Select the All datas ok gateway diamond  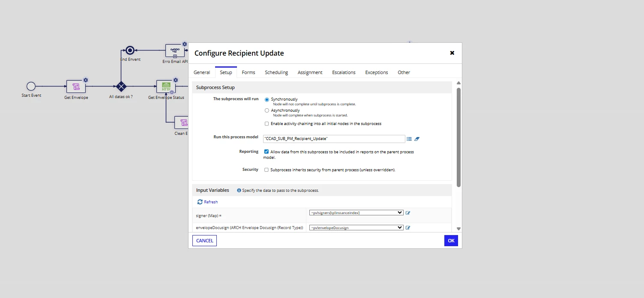point(121,86)
